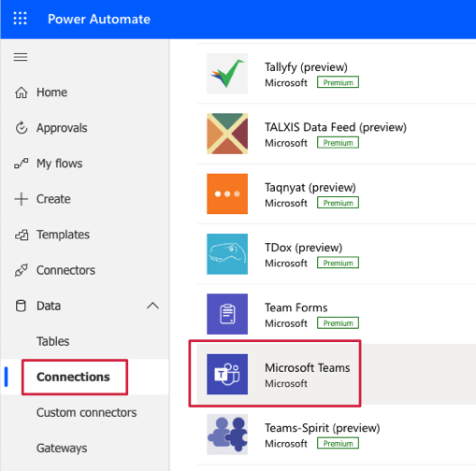Click the Data cylinder icon

(x=21, y=306)
